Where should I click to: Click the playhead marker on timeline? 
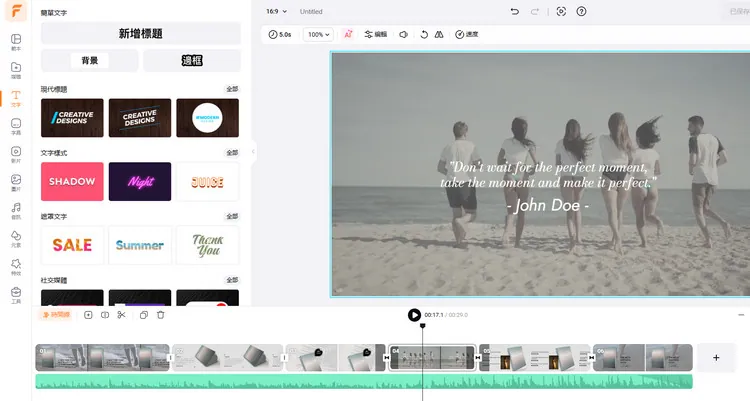point(422,326)
